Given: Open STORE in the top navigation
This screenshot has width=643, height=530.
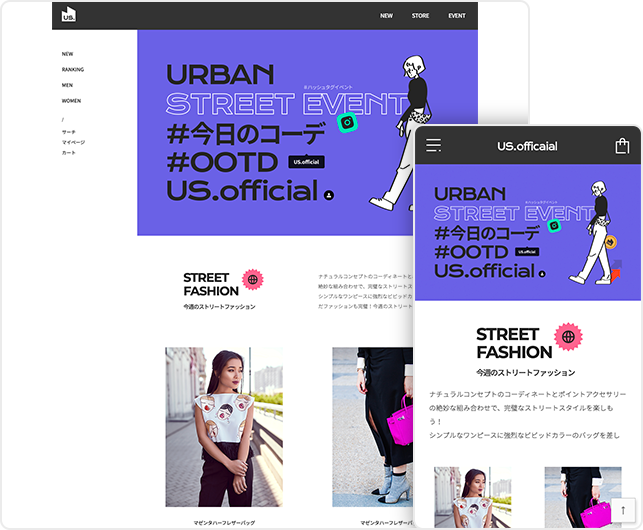Looking at the screenshot, I should [420, 16].
